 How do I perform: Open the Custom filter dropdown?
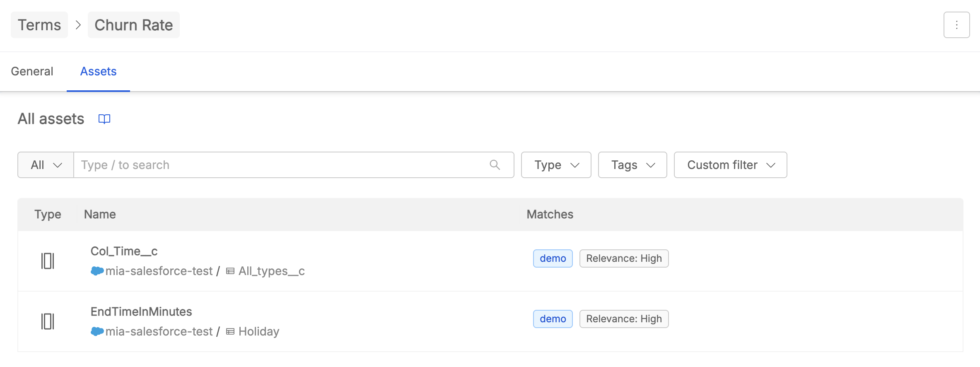(730, 165)
